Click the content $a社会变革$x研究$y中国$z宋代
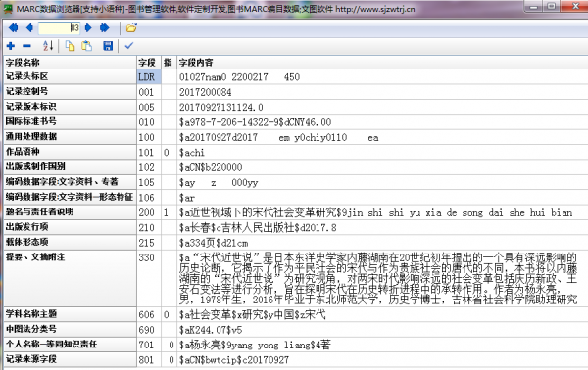The image size is (588, 370). [x=252, y=314]
